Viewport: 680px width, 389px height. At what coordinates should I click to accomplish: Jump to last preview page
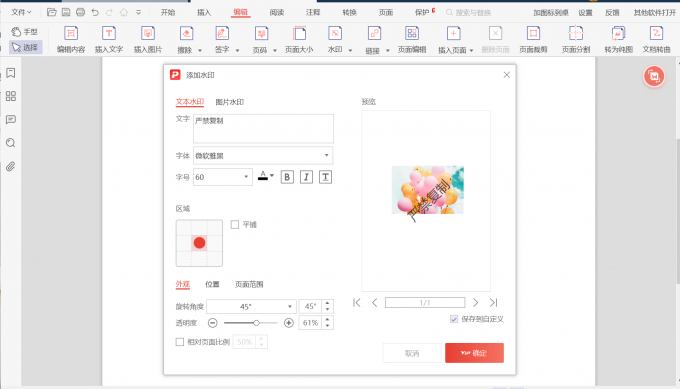pyautogui.click(x=494, y=302)
